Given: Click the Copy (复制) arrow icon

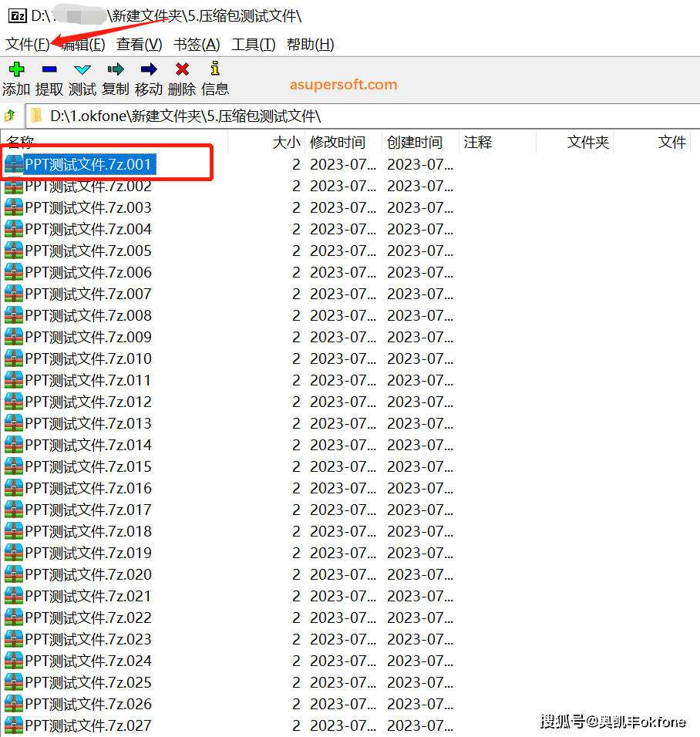Looking at the screenshot, I should [116, 70].
